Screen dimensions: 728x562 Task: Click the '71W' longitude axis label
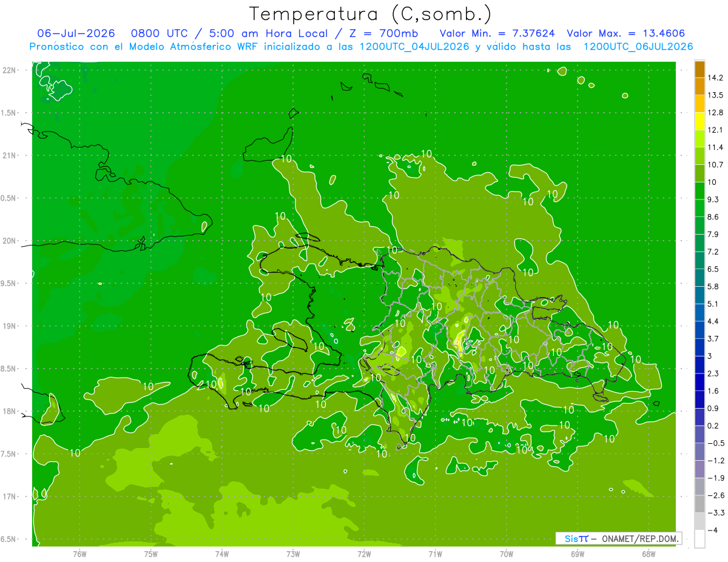pyautogui.click(x=435, y=554)
